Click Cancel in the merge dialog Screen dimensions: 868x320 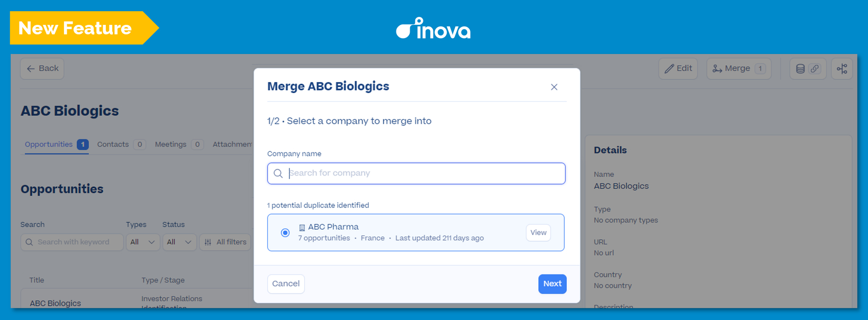click(286, 284)
